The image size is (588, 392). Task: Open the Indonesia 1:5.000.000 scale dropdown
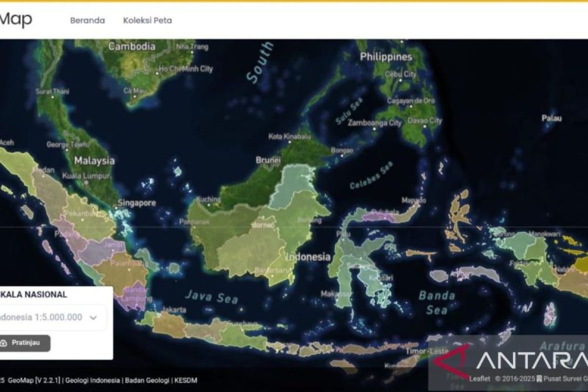(49, 318)
